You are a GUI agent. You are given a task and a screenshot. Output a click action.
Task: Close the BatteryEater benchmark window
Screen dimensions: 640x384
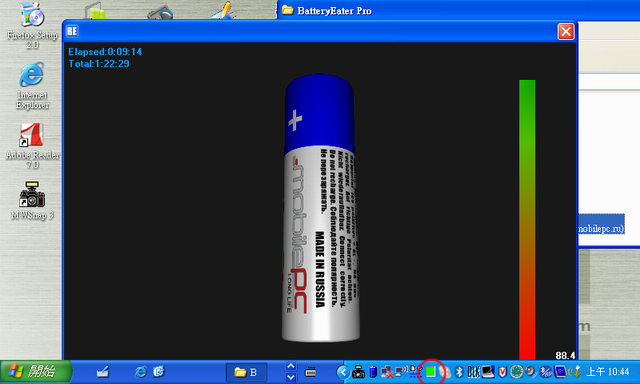566,31
